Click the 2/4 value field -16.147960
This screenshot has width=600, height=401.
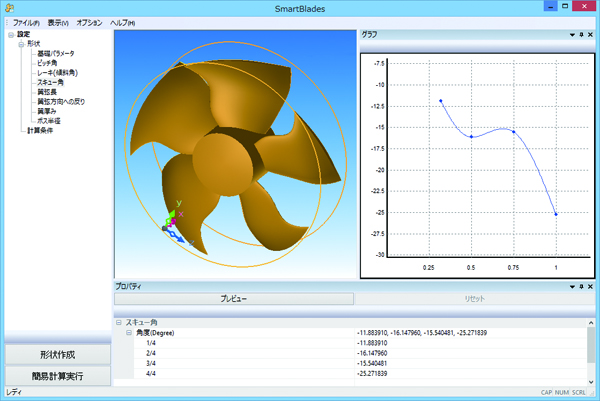470,353
